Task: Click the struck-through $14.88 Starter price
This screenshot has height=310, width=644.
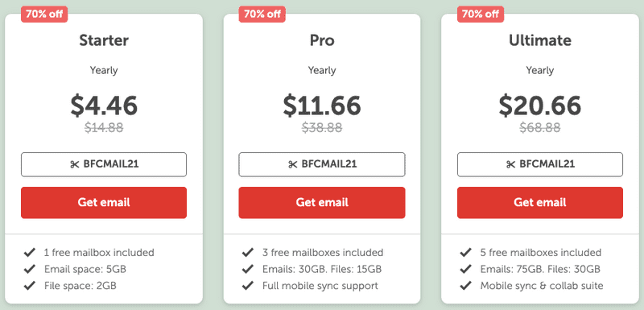Action: click(x=104, y=128)
